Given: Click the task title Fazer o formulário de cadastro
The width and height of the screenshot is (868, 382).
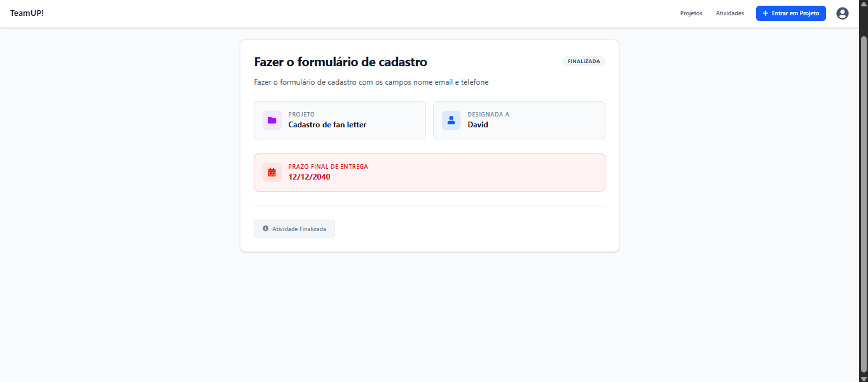Looking at the screenshot, I should tap(341, 62).
